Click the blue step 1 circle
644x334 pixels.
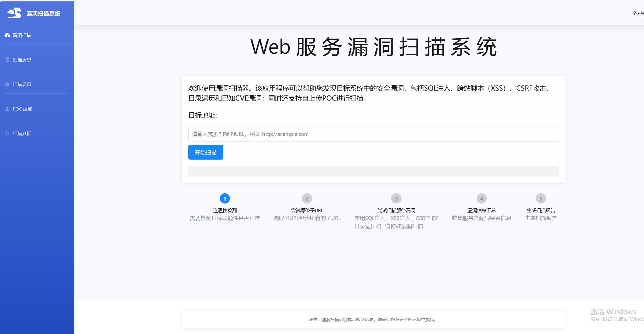point(225,199)
